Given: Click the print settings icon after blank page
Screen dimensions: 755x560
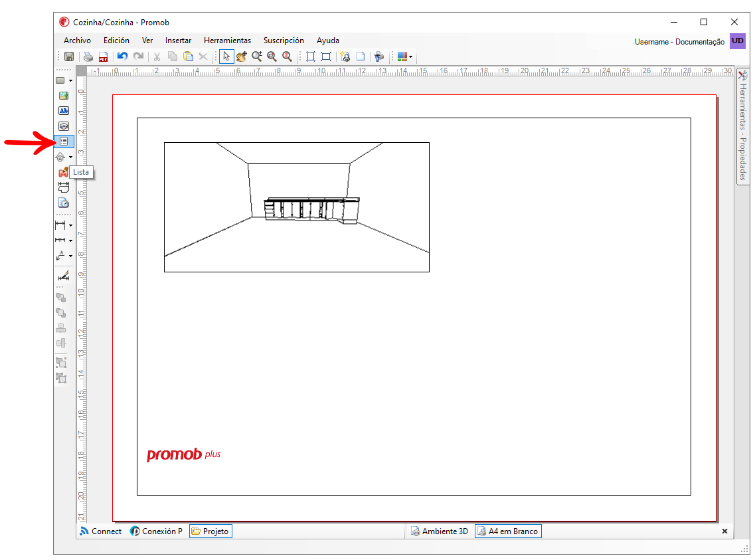Looking at the screenshot, I should click(x=379, y=56).
